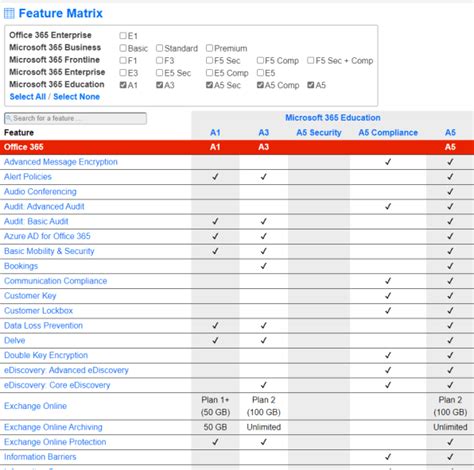
Task: Open Double Key Encryption feature link
Action: 46,355
